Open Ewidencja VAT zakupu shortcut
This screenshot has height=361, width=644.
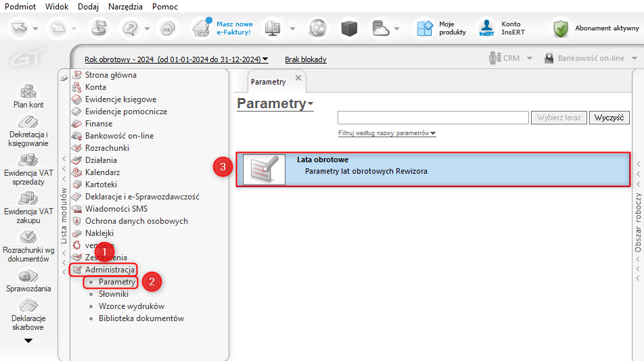pyautogui.click(x=28, y=208)
